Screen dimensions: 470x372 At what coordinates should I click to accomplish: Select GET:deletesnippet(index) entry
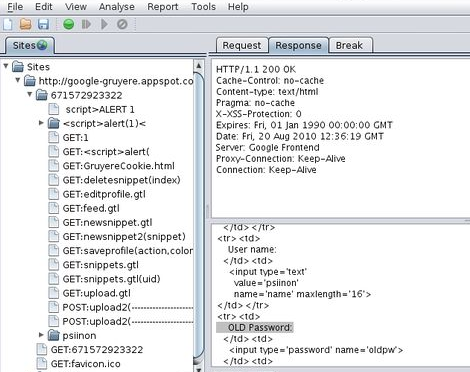121,180
